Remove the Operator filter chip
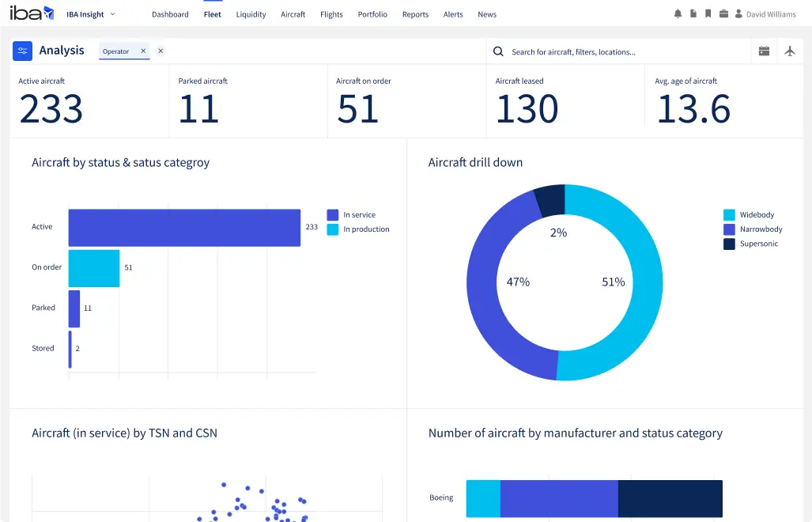The image size is (812, 522). tap(143, 51)
